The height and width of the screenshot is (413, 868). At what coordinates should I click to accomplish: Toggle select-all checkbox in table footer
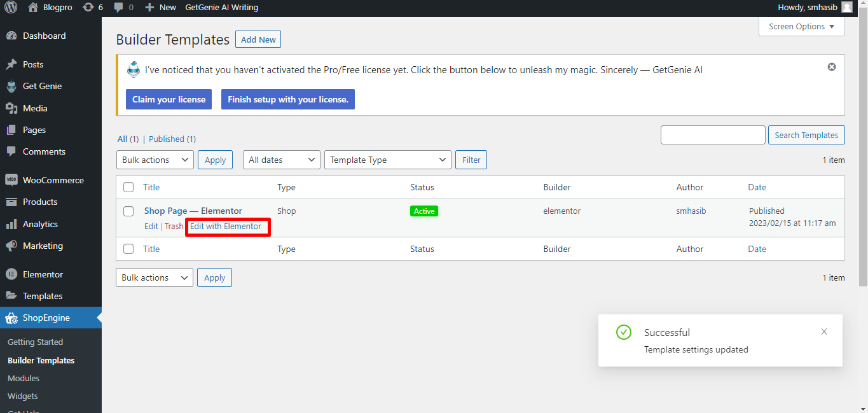128,249
